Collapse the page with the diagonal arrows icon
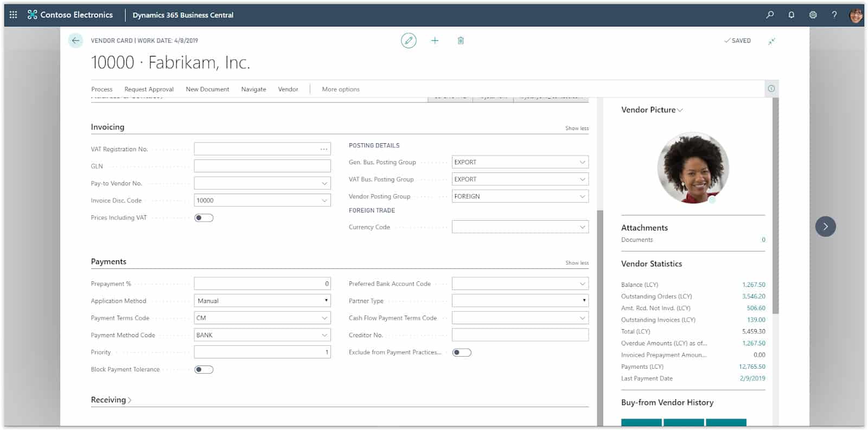 point(771,41)
